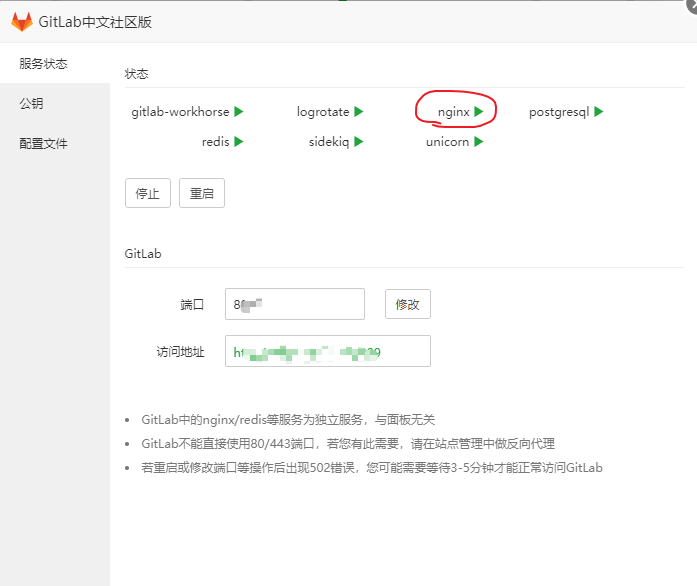Image resolution: width=697 pixels, height=586 pixels.
Task: Switch to the 公钥 sidebar tab
Action: pos(55,103)
